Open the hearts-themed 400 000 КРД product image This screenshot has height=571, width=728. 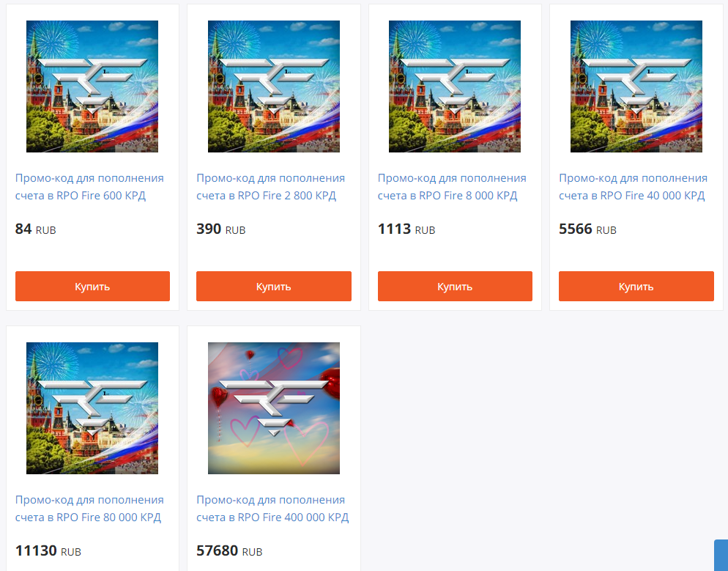coord(273,408)
